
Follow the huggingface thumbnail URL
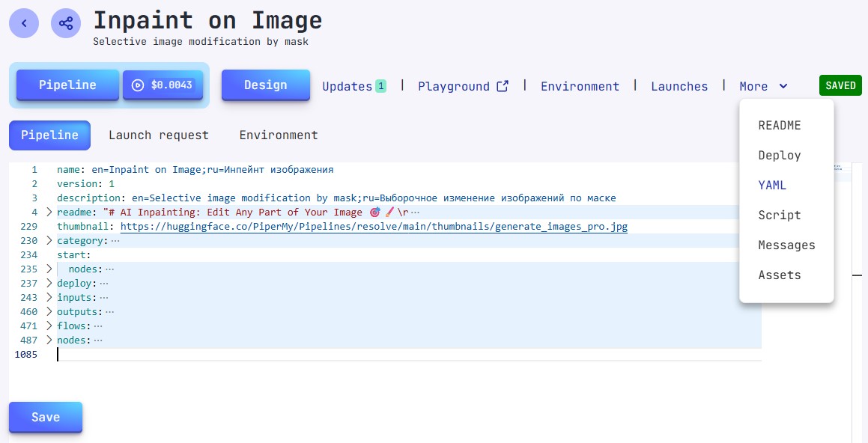click(373, 227)
